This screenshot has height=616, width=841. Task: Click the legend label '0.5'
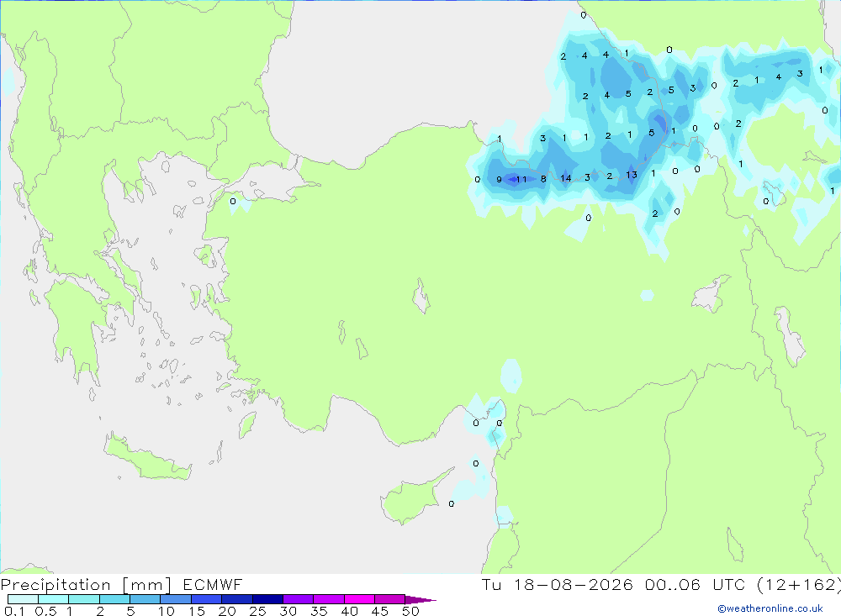coord(45,611)
